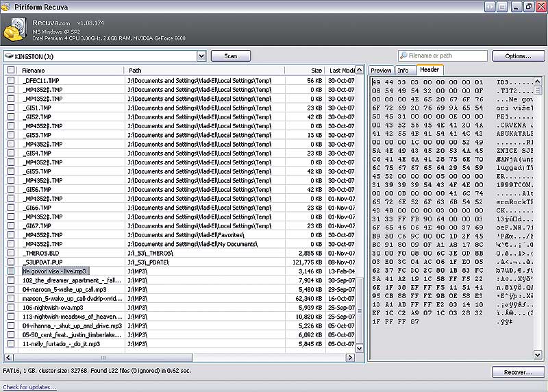This screenshot has width=548, height=392.
Task: Click file list horizontal scroll left arrow
Action: [8, 357]
